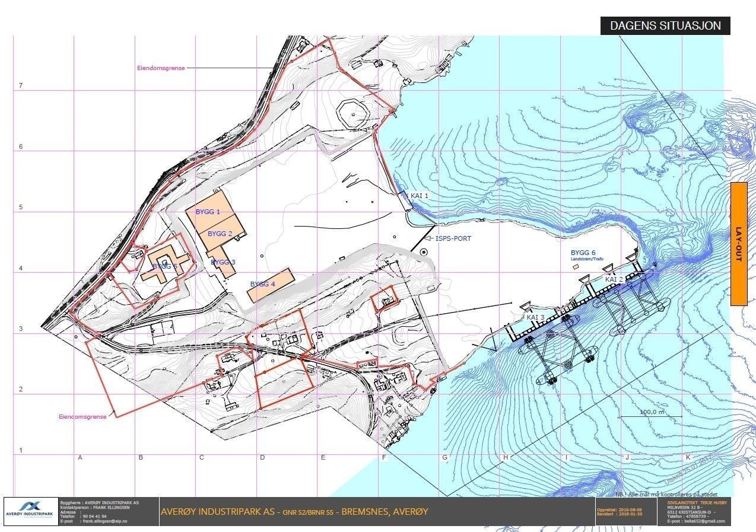Click grid row number 7
756x532 pixels.
pos(20,86)
